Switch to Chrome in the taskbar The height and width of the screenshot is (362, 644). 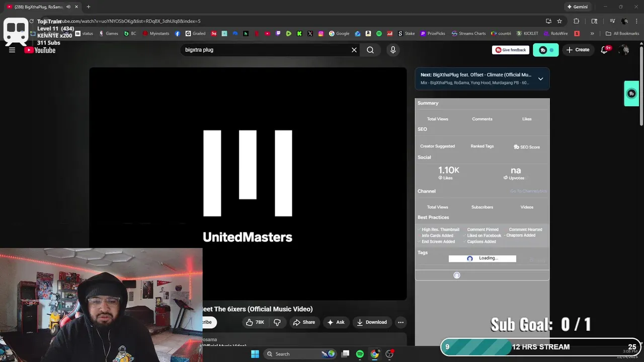(375, 354)
